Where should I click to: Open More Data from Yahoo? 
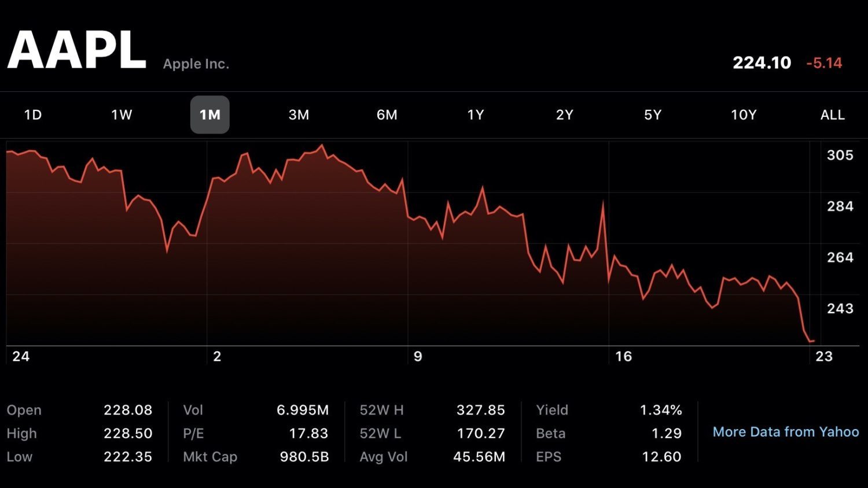click(x=785, y=431)
